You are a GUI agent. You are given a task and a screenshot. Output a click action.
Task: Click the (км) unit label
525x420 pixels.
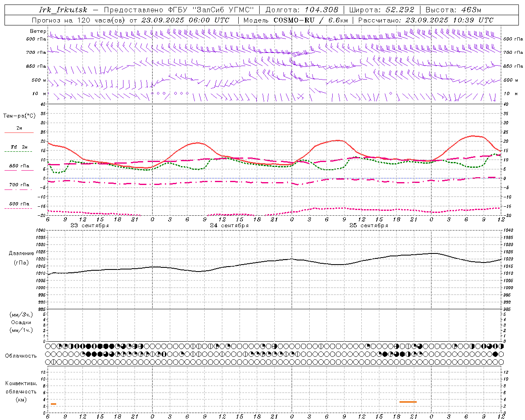tap(21, 399)
